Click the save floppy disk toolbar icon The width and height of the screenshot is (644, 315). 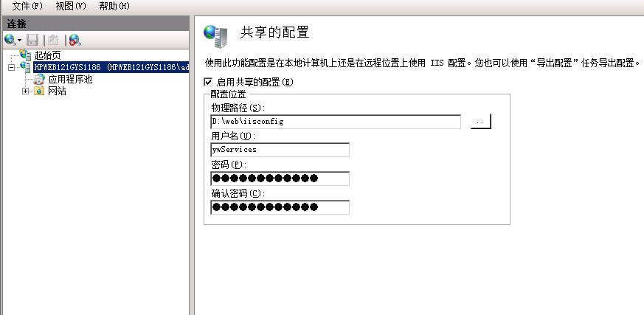(x=32, y=40)
